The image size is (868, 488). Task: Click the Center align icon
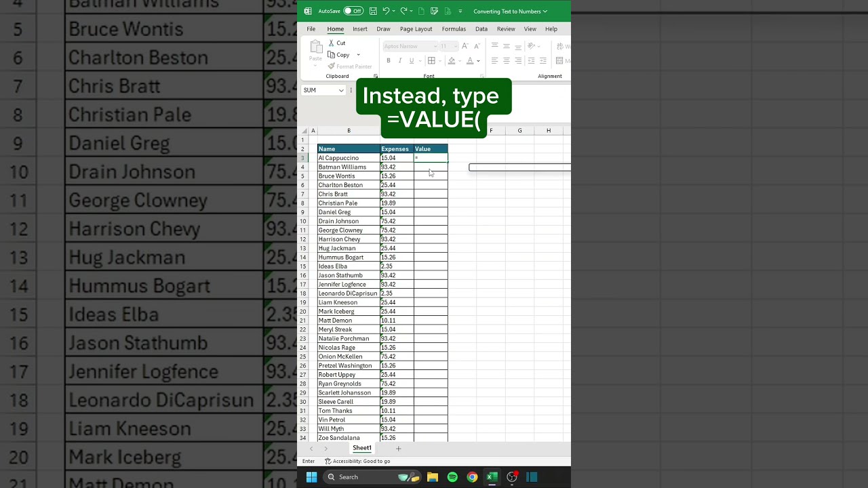(507, 60)
